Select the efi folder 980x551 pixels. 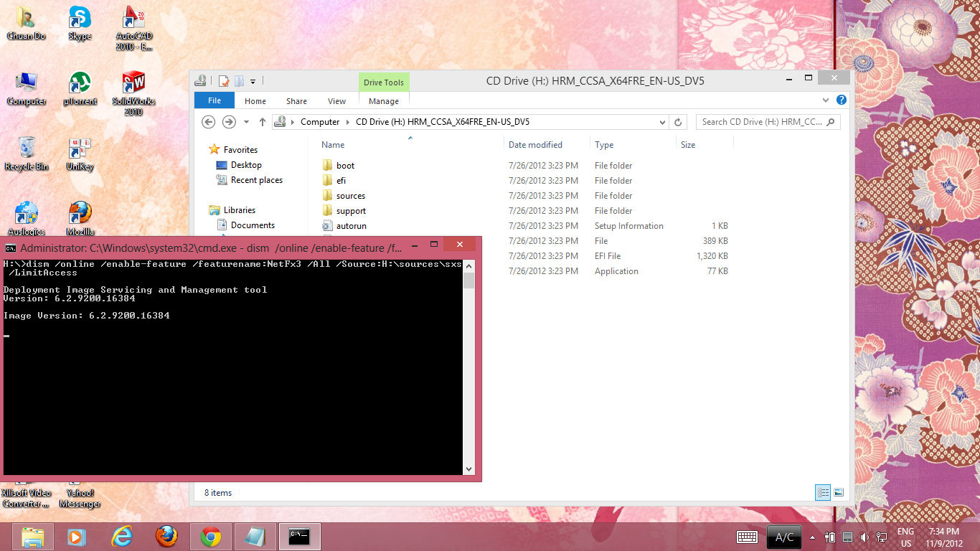341,181
